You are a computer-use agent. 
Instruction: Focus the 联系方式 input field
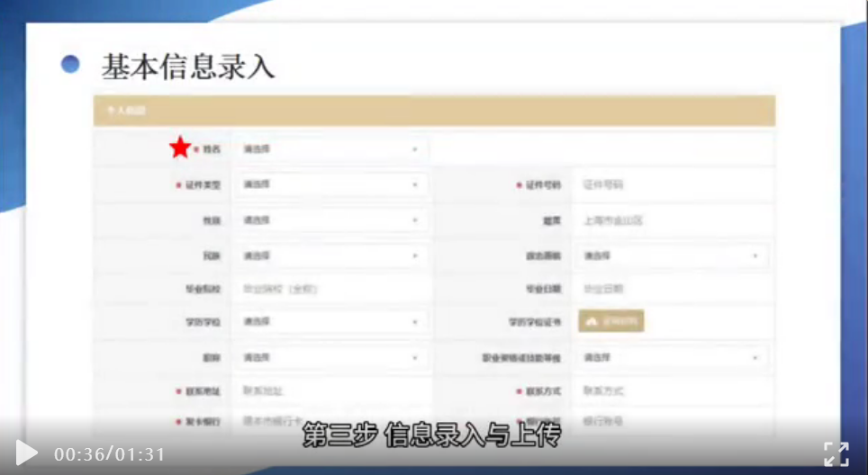pyautogui.click(x=671, y=391)
